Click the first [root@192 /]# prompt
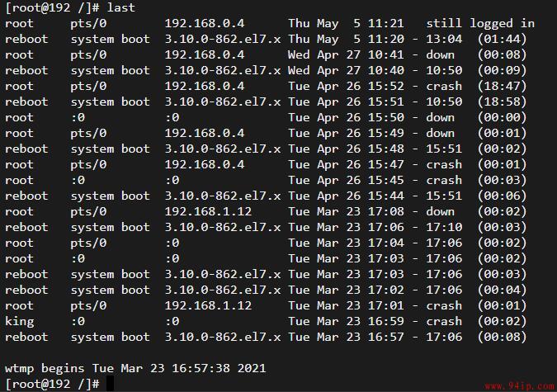557x392 pixels. coord(52,7)
